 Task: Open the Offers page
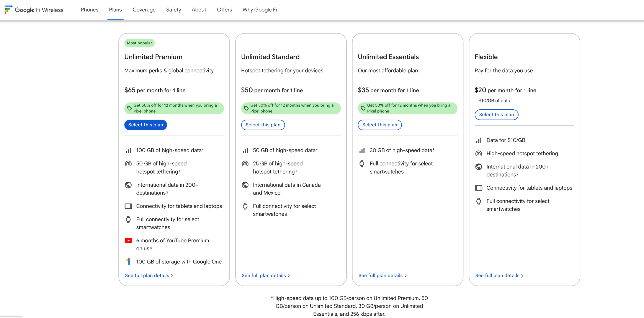tap(224, 10)
